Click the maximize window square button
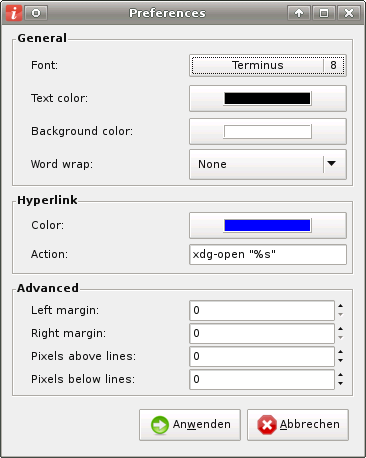The height and width of the screenshot is (458, 366). pos(324,13)
